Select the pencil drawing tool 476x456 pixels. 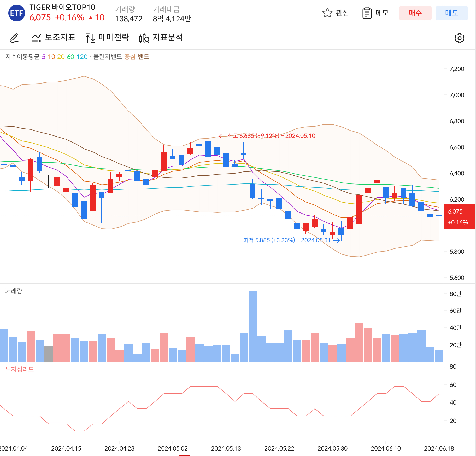coord(15,38)
